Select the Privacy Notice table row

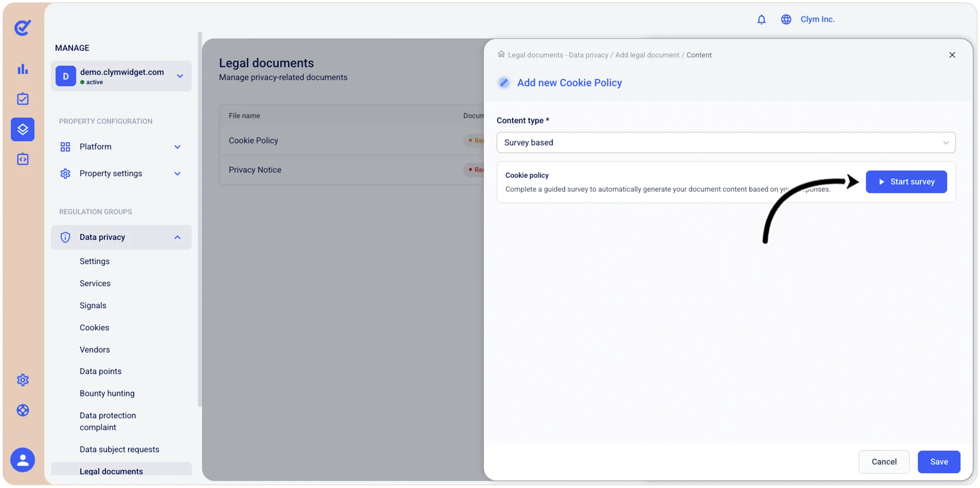352,170
